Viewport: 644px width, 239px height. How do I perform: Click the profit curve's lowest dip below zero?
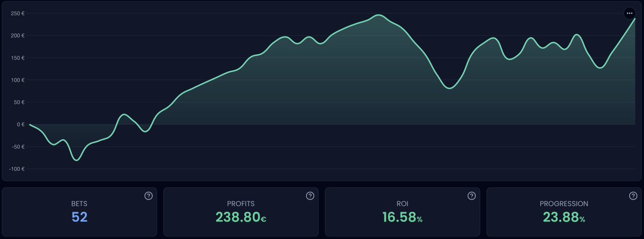pyautogui.click(x=77, y=160)
